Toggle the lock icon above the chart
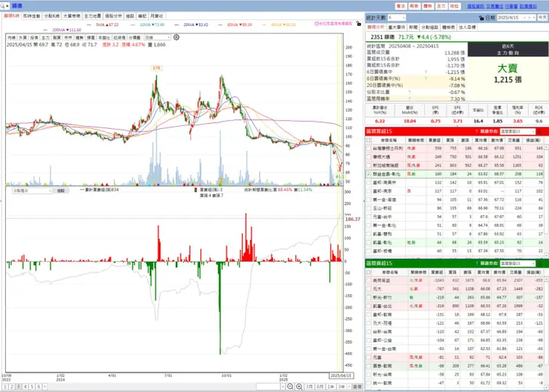This screenshot has height=392, width=549. tap(358, 24)
